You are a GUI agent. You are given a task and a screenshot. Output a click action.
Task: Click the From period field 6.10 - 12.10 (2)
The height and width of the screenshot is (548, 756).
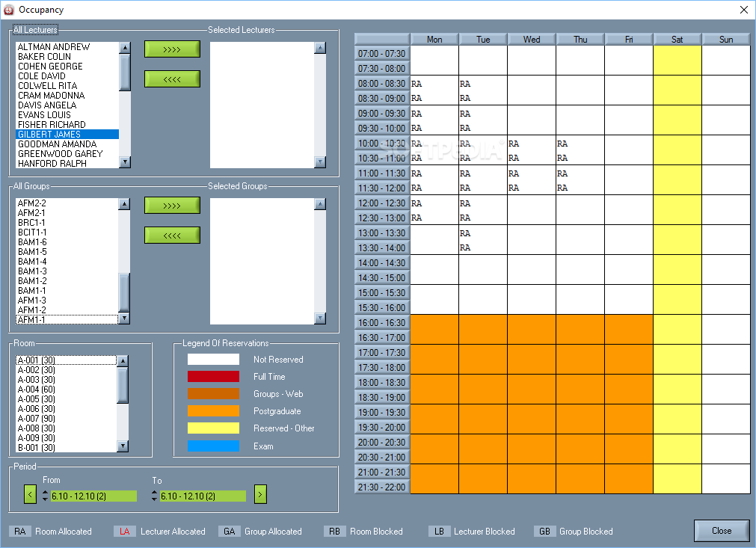click(93, 496)
